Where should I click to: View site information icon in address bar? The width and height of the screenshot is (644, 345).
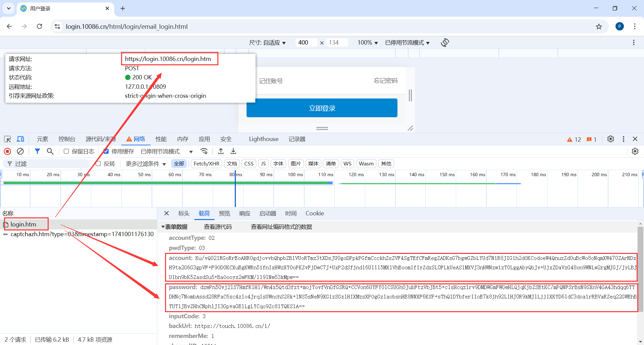57,26
